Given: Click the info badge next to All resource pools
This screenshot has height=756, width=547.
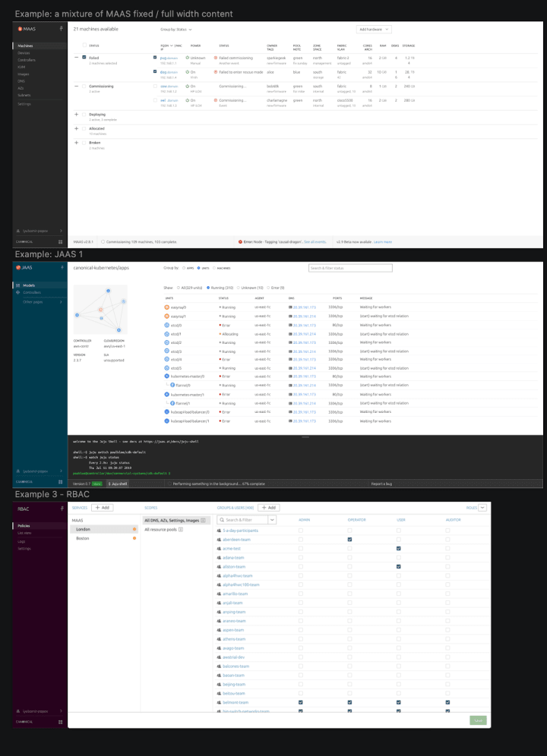Looking at the screenshot, I should pyautogui.click(x=181, y=529).
